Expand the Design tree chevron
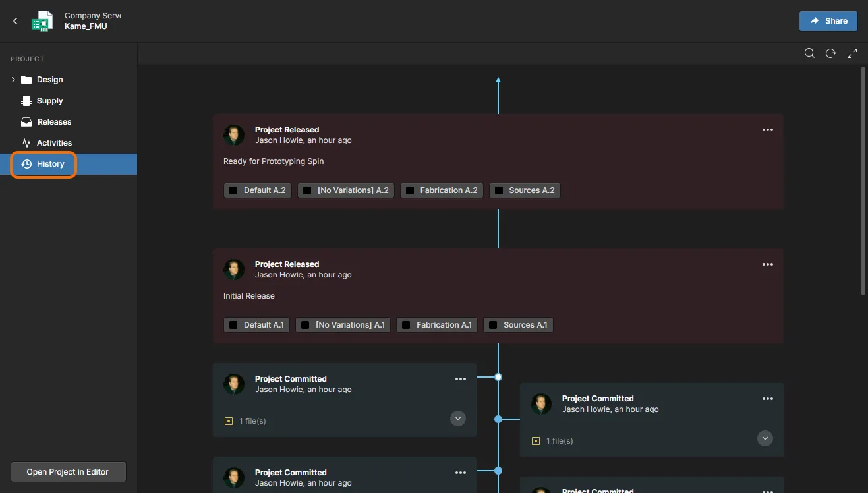The width and height of the screenshot is (868, 493). (x=13, y=80)
